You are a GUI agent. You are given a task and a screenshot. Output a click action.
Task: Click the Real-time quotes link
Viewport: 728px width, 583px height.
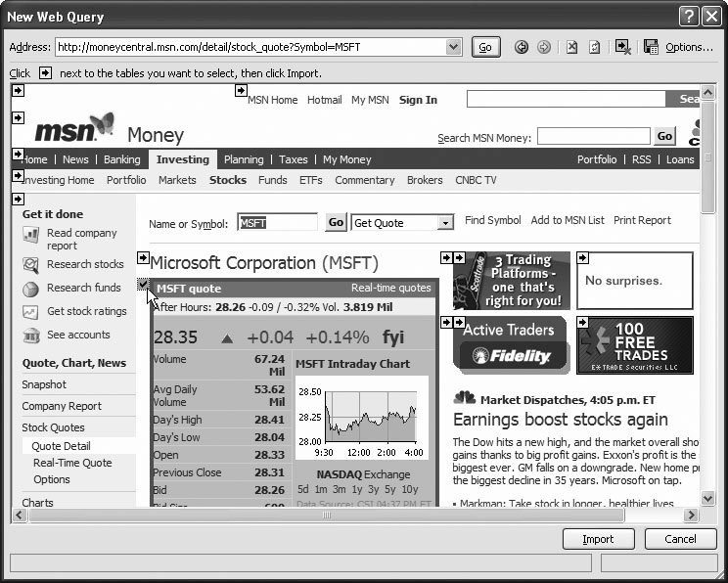click(x=391, y=288)
